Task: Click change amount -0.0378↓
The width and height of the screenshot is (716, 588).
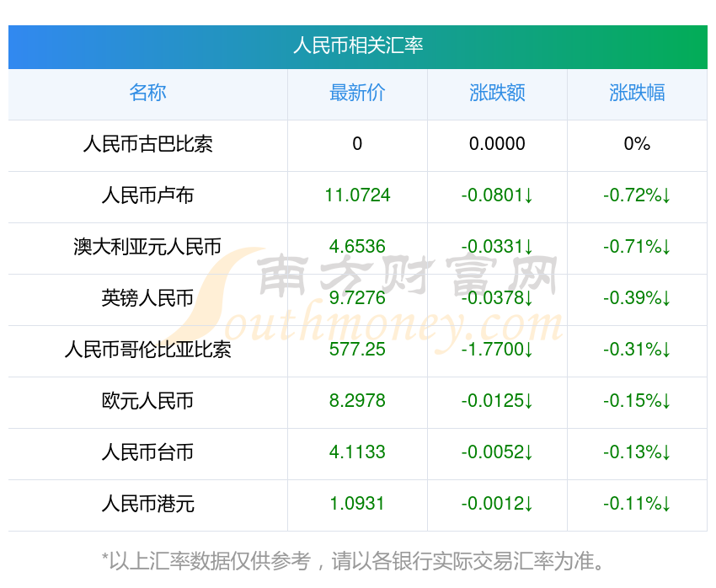Action: (x=497, y=298)
